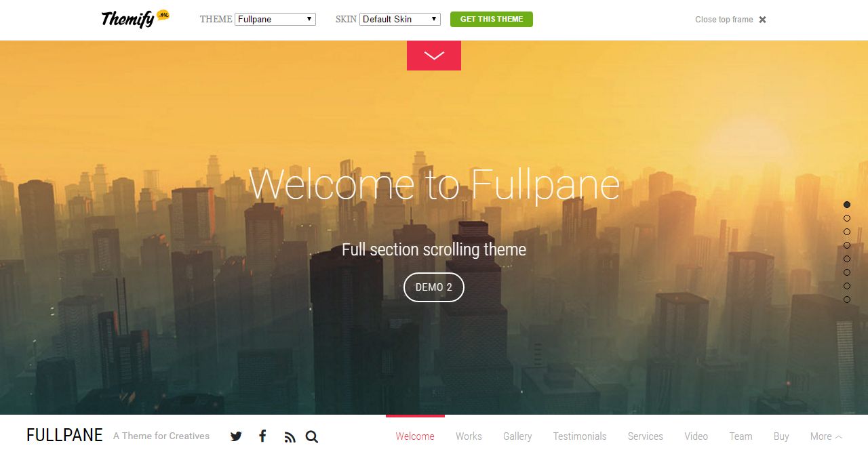Open the THEME dropdown showing Fullpane

point(275,19)
